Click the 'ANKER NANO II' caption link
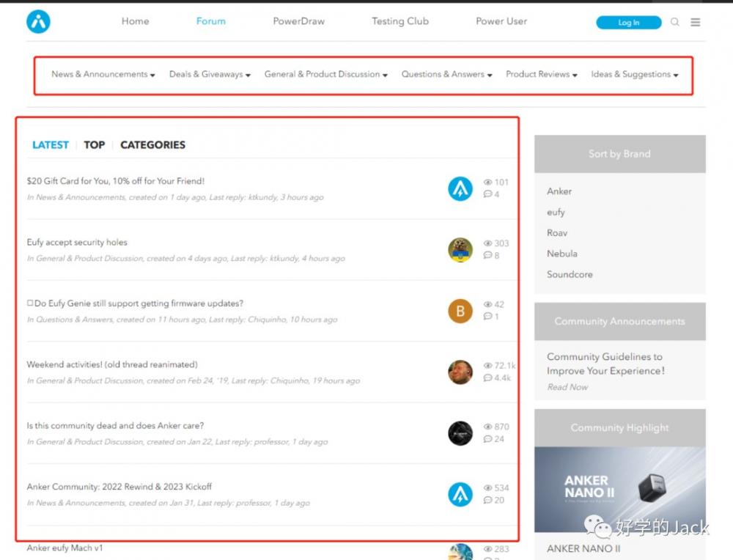 coord(584,548)
